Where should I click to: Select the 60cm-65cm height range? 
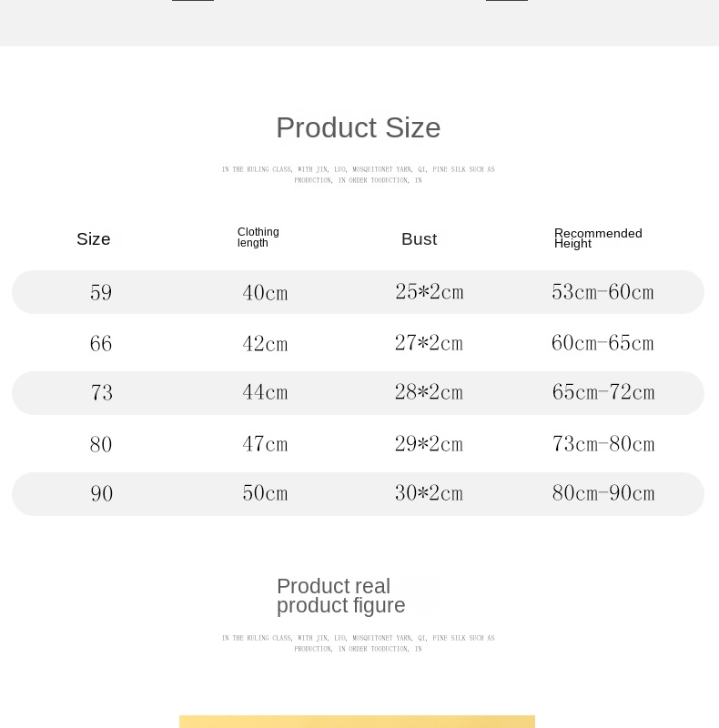coord(603,343)
